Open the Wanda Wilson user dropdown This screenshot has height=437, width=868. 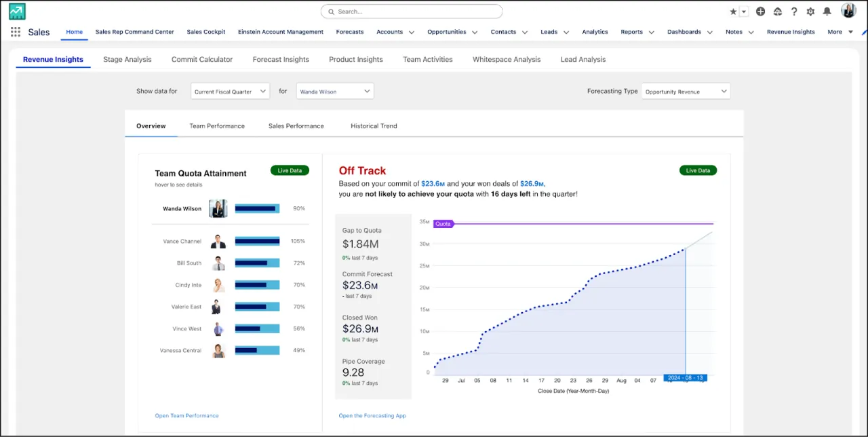point(335,91)
